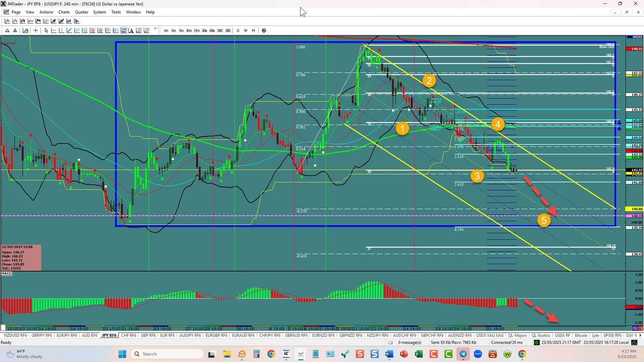Screen dimensions: 644x362
Task: Switch to the NZDUSD RF6 tab
Action: coord(15,335)
